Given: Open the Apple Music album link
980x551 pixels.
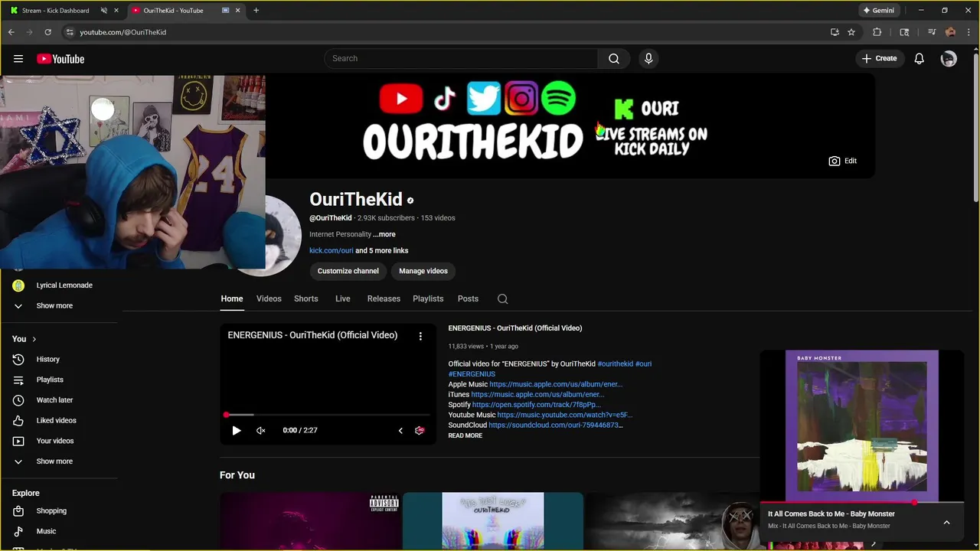Looking at the screenshot, I should (x=556, y=384).
